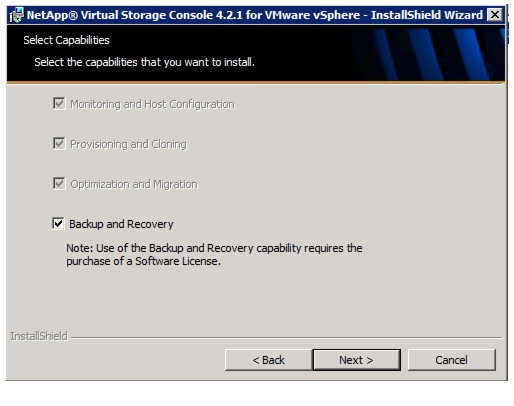514x406 pixels.
Task: Click the Select Capabilities heading
Action: click(x=66, y=40)
